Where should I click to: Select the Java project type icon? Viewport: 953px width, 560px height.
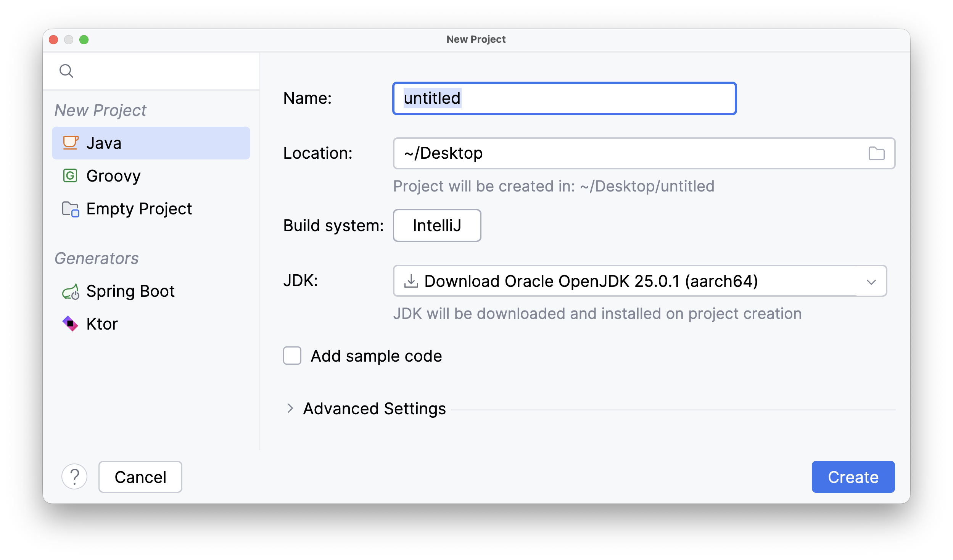(x=71, y=143)
